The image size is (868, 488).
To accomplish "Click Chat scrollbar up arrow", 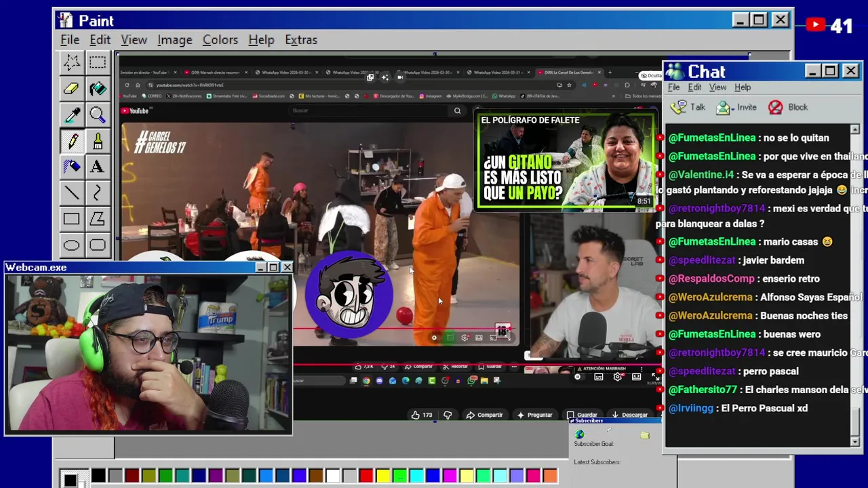I will [854, 129].
